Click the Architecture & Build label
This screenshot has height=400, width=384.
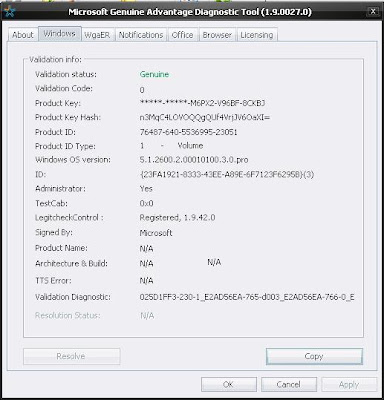tap(71, 263)
